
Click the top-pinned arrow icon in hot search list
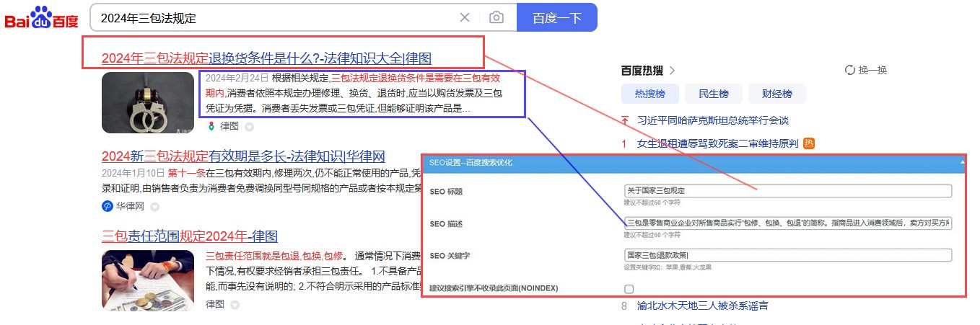coord(625,120)
